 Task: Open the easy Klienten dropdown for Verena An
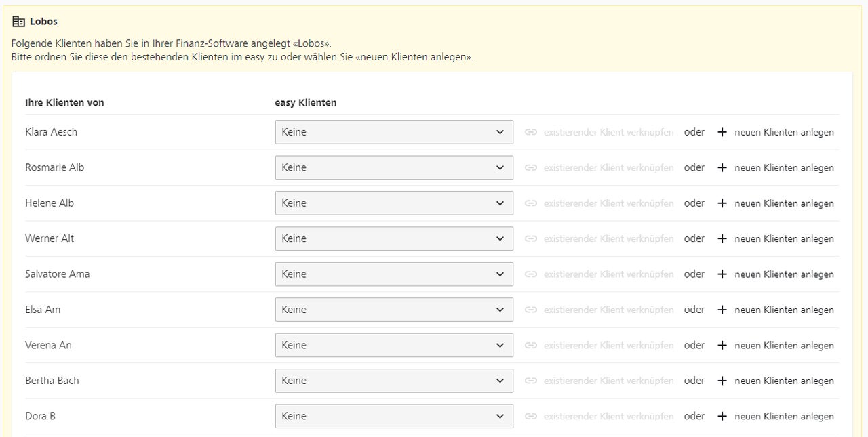[x=394, y=345]
